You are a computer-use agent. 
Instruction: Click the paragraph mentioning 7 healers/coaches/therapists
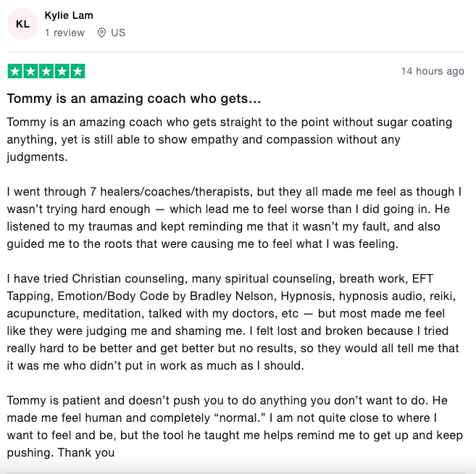click(x=234, y=217)
